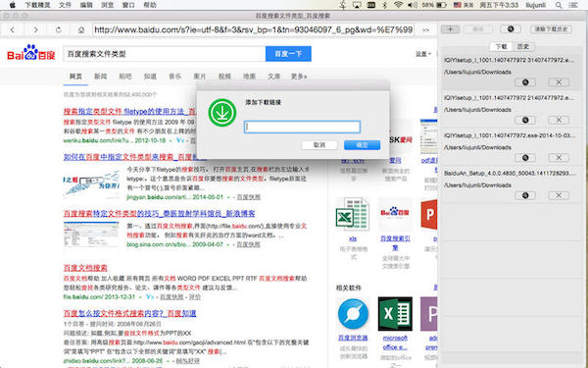The width and height of the screenshot is (588, 368).
Task: Click 清除下载历史 to clear download history
Action: click(x=551, y=29)
